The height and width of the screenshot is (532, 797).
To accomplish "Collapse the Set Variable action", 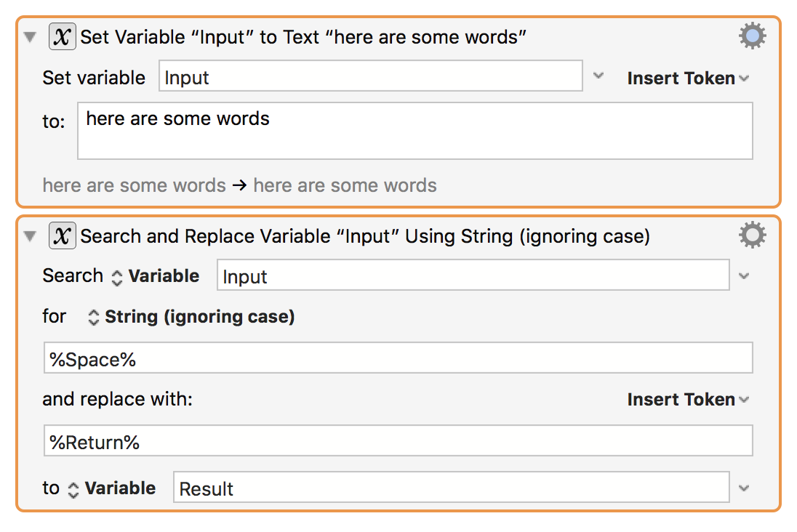I will (x=29, y=36).
